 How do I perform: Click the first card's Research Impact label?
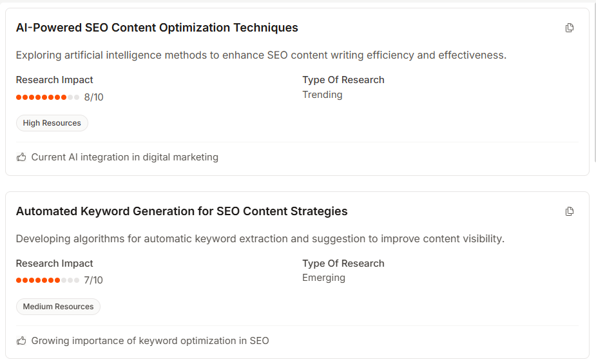click(x=54, y=80)
